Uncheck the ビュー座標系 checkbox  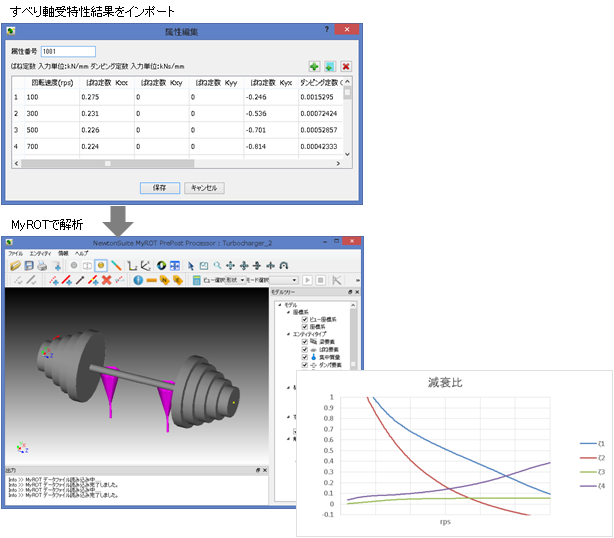304,320
